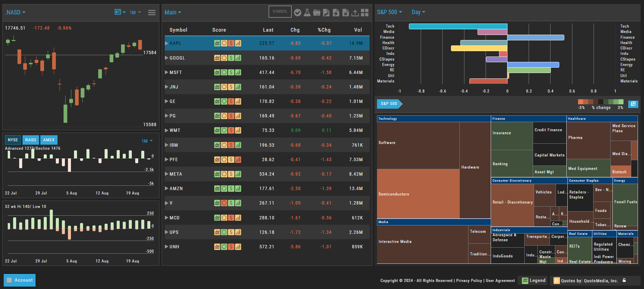644x289 pixels.
Task: Click the QuoteMedia D logo icon
Action: pos(557,281)
